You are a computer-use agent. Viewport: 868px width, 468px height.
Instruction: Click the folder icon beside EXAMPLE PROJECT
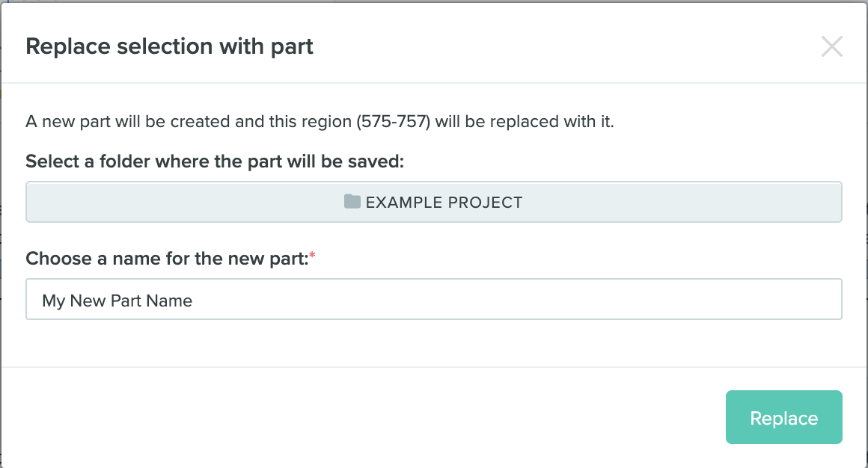click(x=352, y=202)
